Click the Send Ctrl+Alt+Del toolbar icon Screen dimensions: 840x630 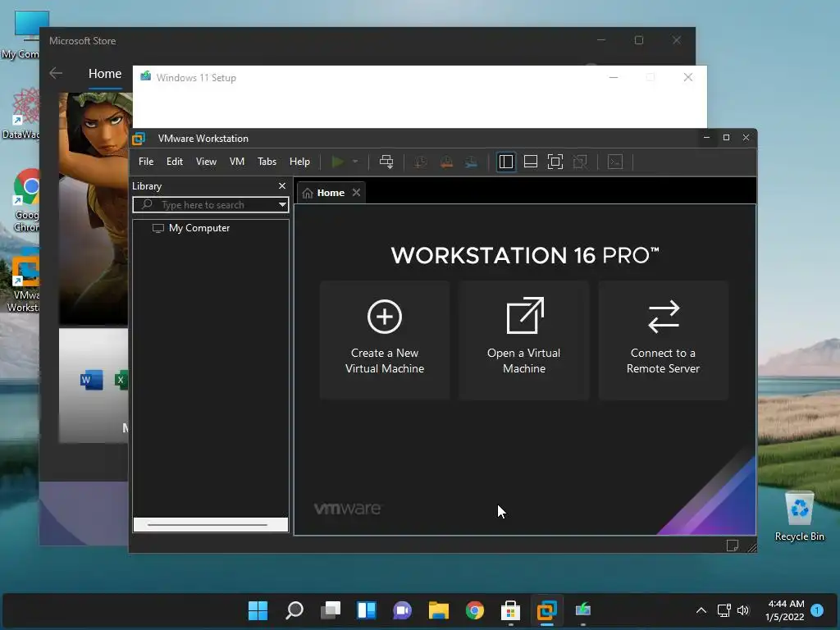pos(386,162)
